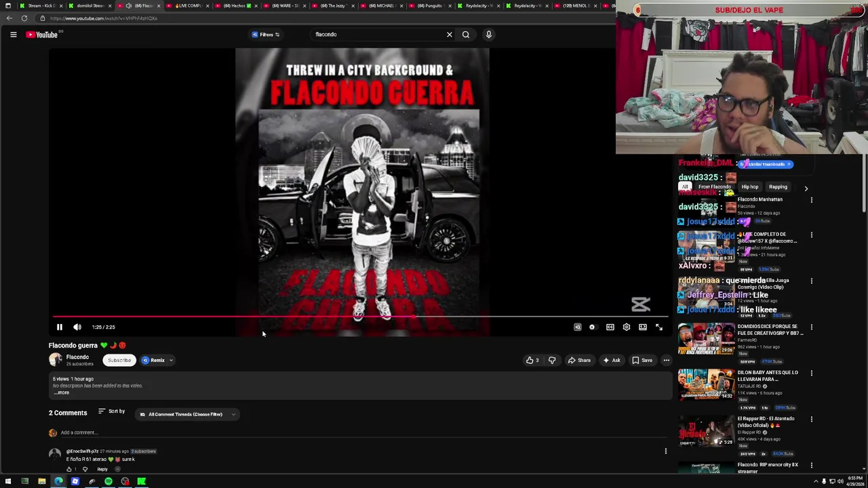The image size is (868, 488).
Task: Pause the playing video
Action: point(59,327)
